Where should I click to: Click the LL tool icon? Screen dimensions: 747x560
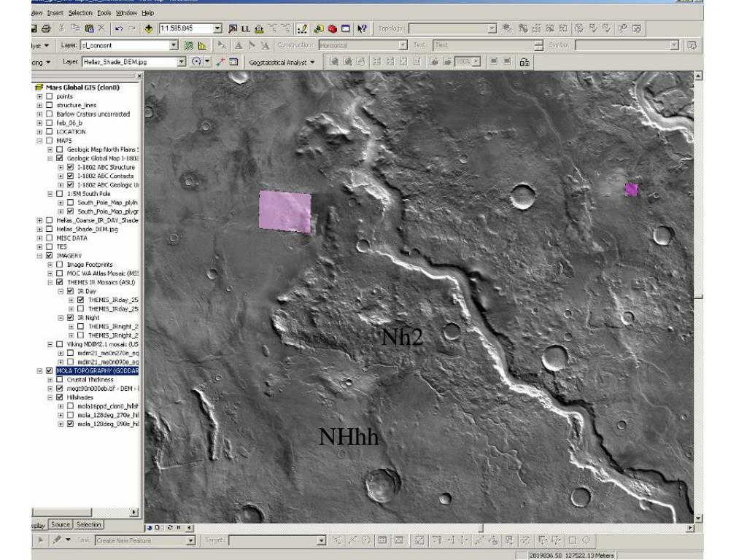point(246,29)
